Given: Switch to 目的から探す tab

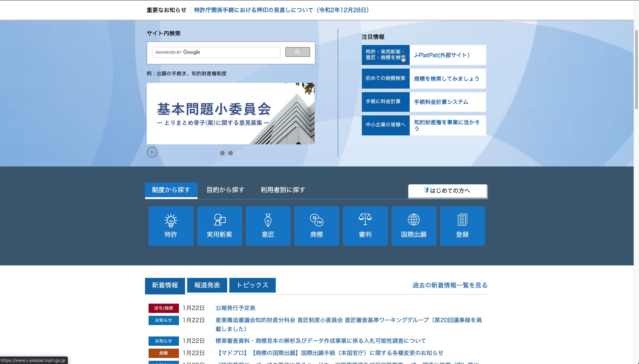Looking at the screenshot, I should click(225, 190).
